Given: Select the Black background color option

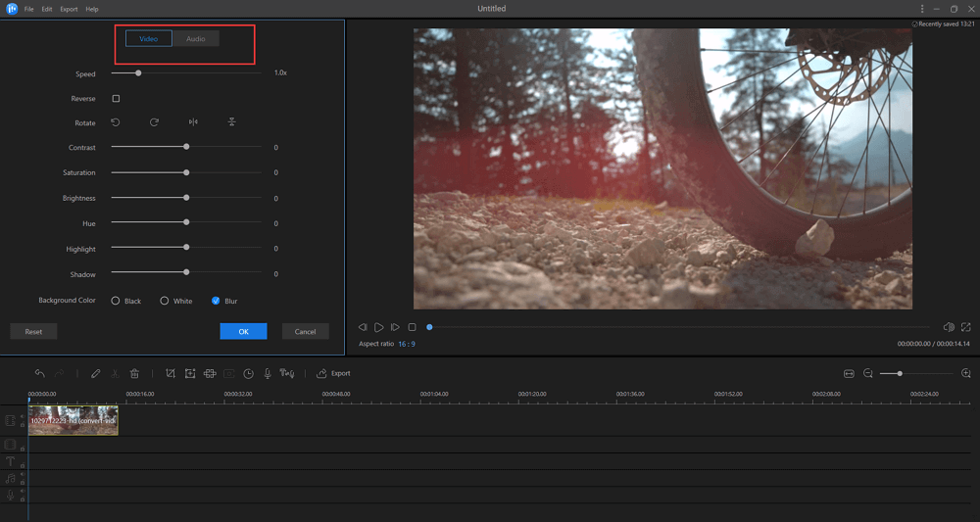Looking at the screenshot, I should pyautogui.click(x=116, y=301).
